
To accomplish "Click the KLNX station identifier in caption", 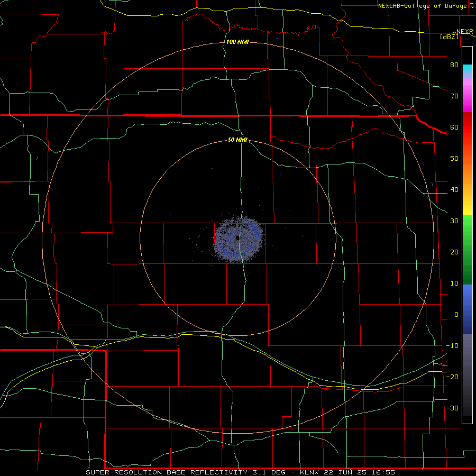I will (x=309, y=472).
